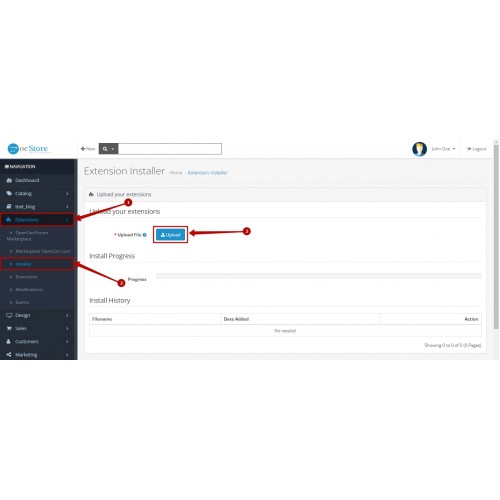This screenshot has width=500, height=500.
Task: Click the blue Upload button
Action: coord(171,235)
